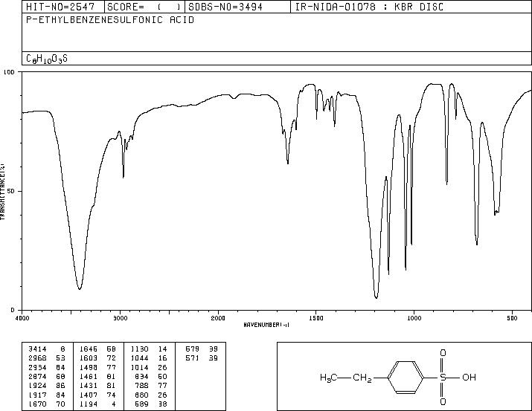Viewport: 532px width, 411px height.
Task: Click the 1014 peak table entry
Action: [149, 367]
